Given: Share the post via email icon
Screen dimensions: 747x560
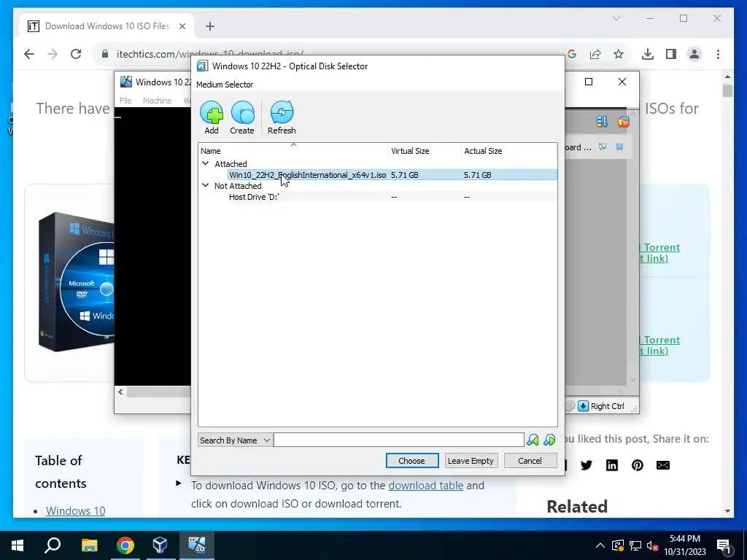Looking at the screenshot, I should [x=663, y=465].
